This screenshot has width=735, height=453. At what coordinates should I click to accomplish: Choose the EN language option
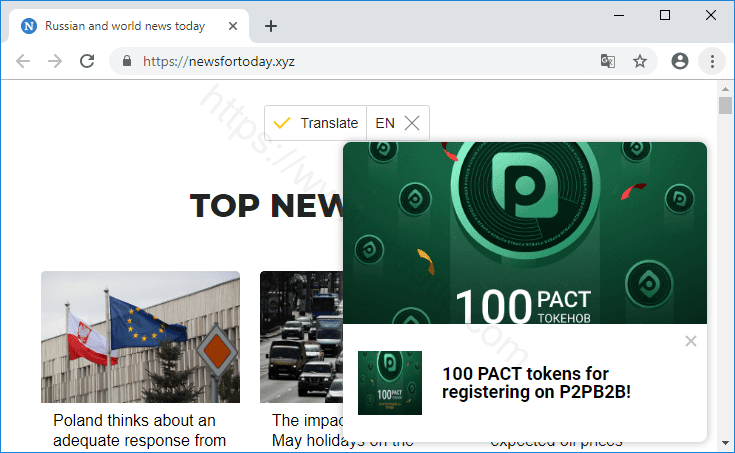pos(385,123)
